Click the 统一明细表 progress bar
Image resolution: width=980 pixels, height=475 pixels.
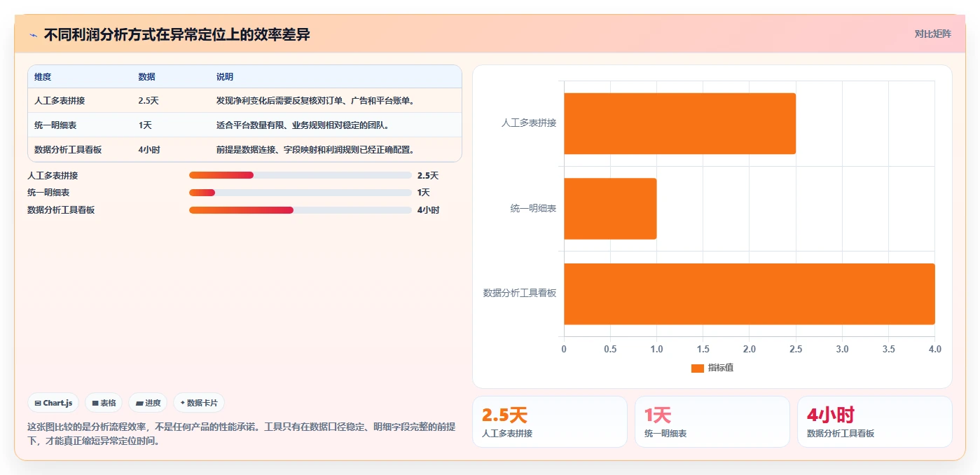click(300, 193)
